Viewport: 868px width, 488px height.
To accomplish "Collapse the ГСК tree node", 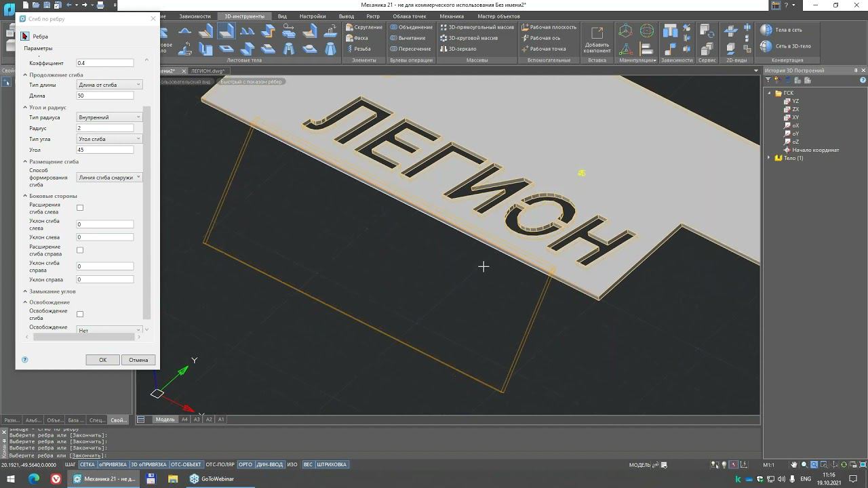I will [x=769, y=93].
